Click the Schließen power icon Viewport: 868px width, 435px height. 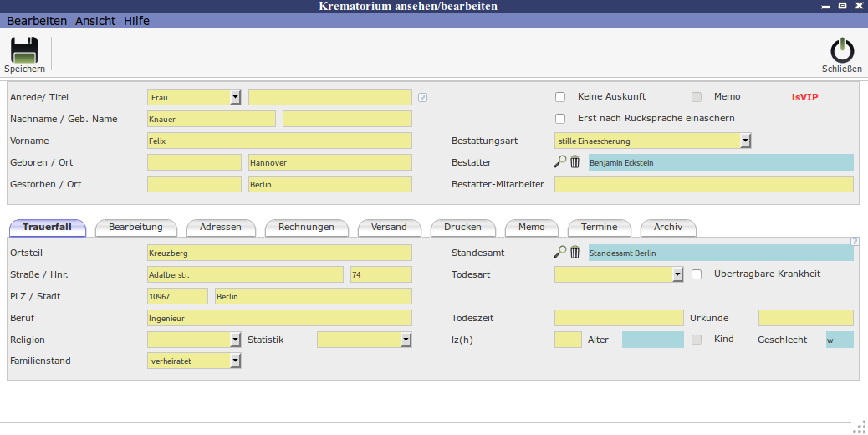click(841, 50)
